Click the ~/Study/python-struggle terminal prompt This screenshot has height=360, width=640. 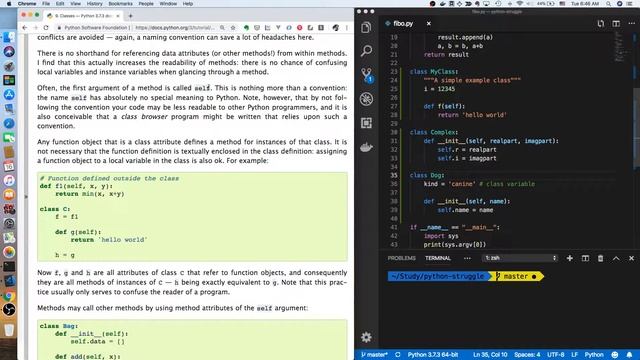point(439,276)
